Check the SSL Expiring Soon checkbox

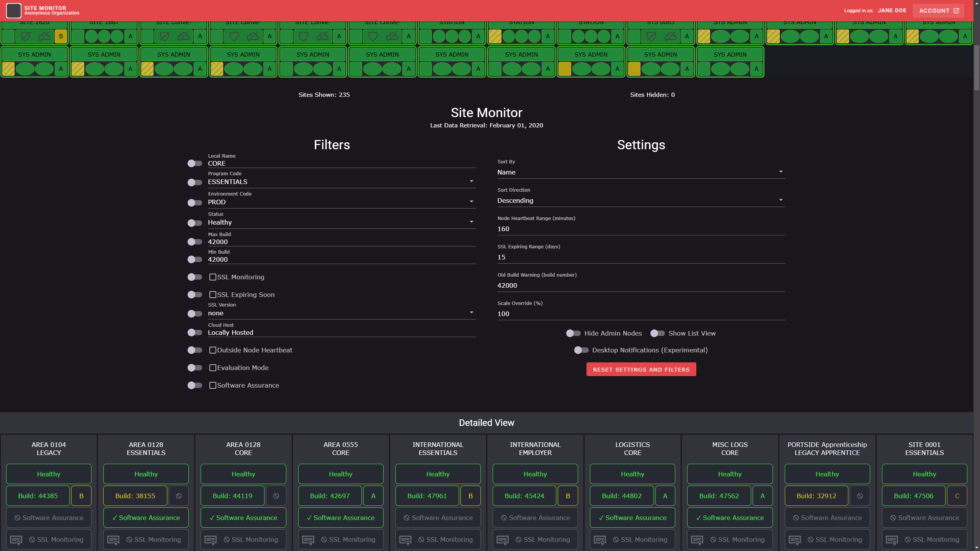tap(213, 294)
